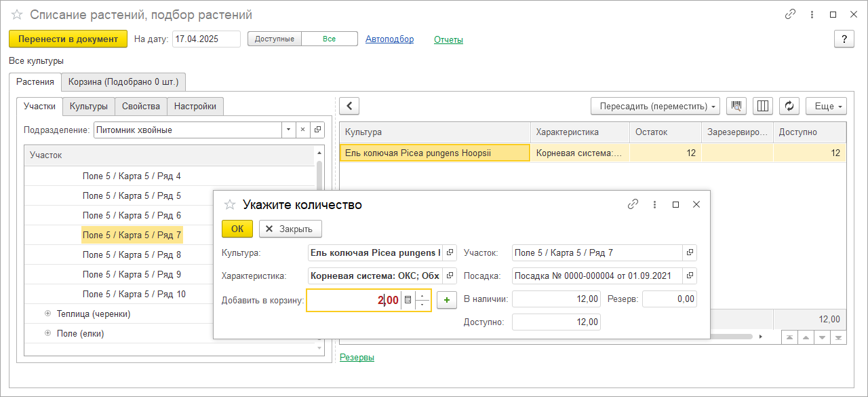The height and width of the screenshot is (397, 868).
Task: Expand the Поле (елки) tree node
Action: coord(47,333)
